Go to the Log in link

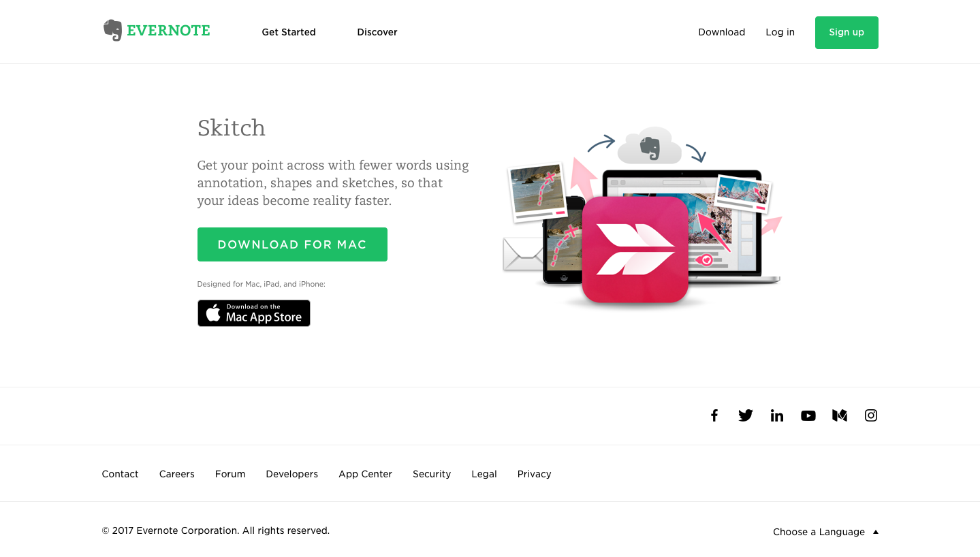click(780, 32)
